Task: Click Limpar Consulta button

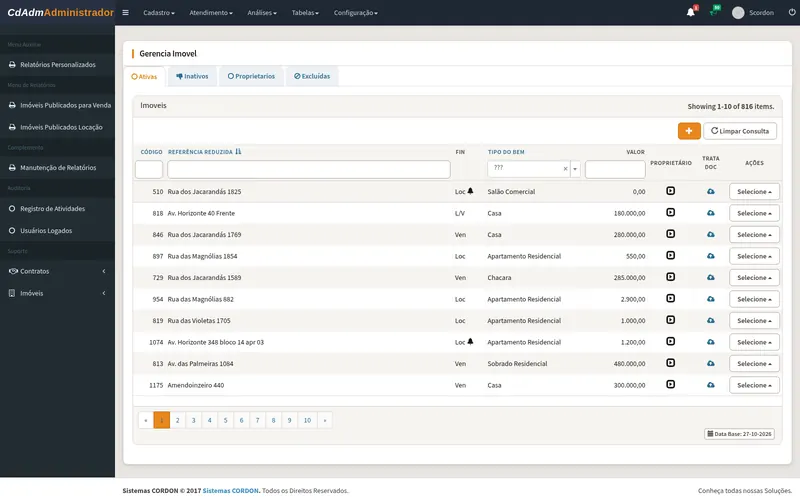Action: tap(740, 131)
